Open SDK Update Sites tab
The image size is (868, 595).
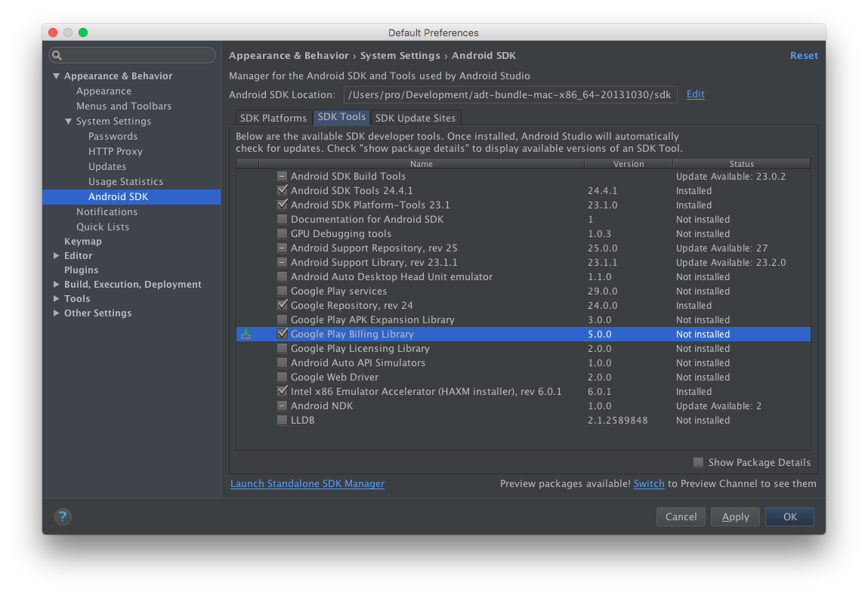[415, 118]
